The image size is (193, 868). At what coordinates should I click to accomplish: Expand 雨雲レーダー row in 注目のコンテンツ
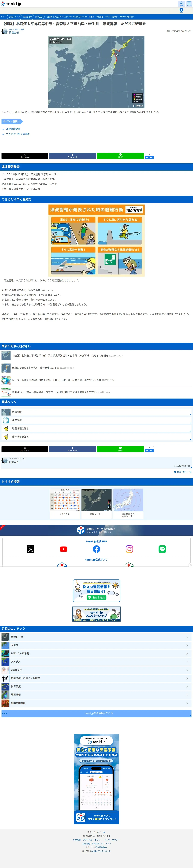tap(96, 637)
